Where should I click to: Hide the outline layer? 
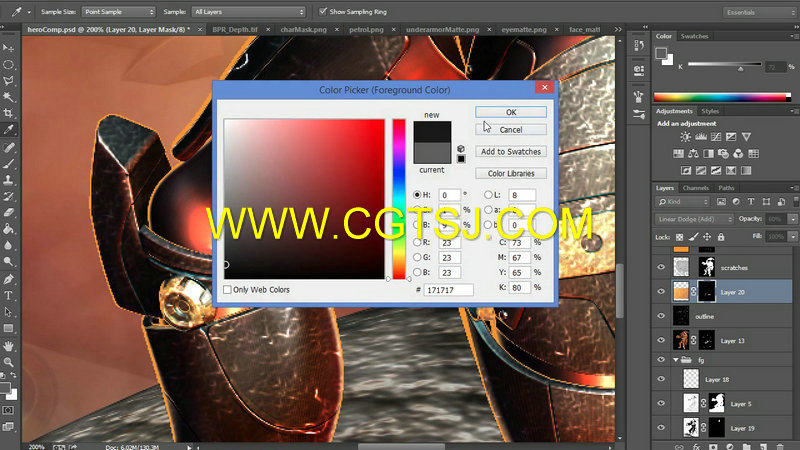[661, 316]
